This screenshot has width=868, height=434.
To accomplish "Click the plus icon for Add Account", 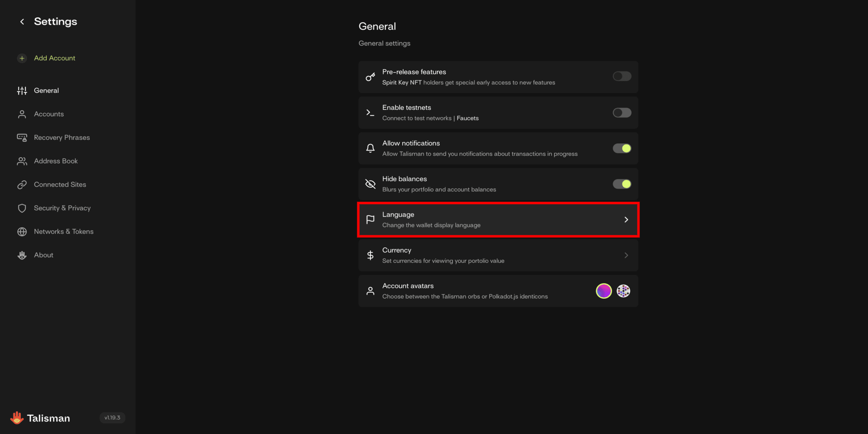I will 22,58.
